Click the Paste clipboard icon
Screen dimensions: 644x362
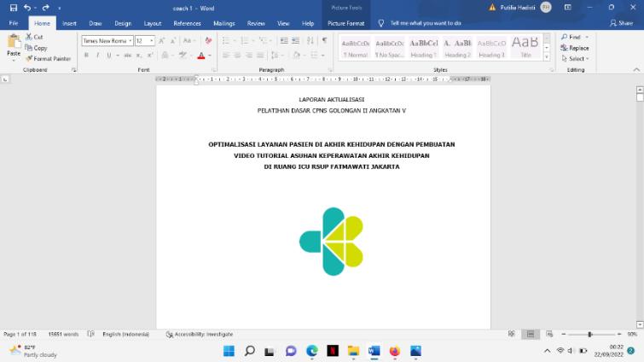coord(14,42)
